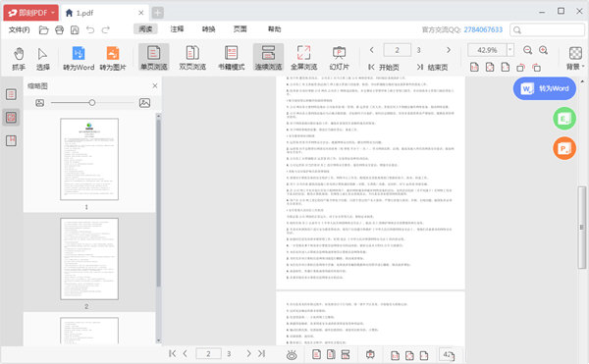Redo the last action
This screenshot has height=364, width=589.
pyautogui.click(x=106, y=29)
